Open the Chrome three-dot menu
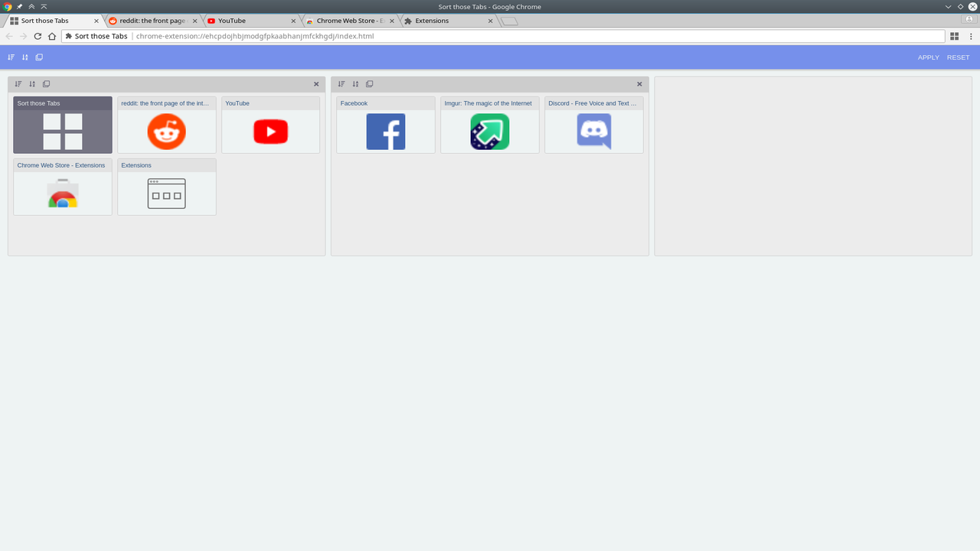 coord(970,36)
